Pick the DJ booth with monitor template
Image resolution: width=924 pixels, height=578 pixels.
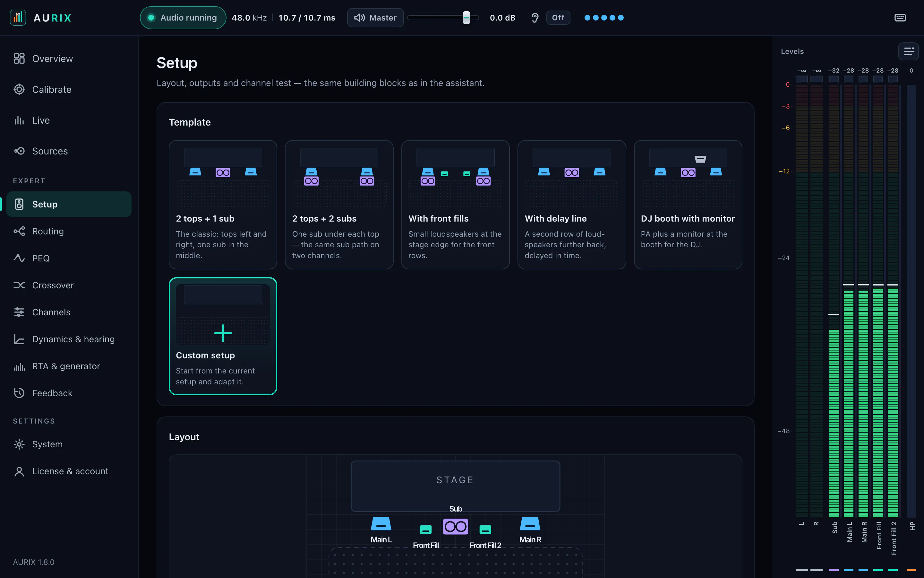click(688, 205)
